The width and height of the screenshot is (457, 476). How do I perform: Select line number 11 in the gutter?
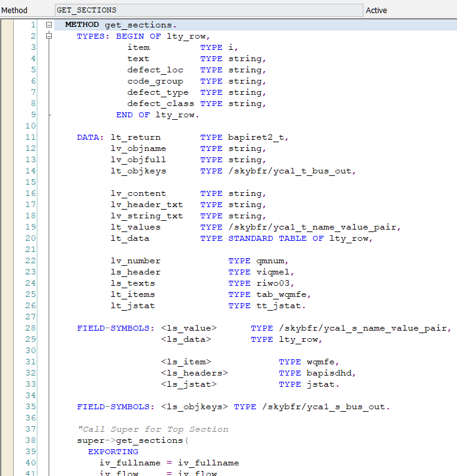(31, 137)
